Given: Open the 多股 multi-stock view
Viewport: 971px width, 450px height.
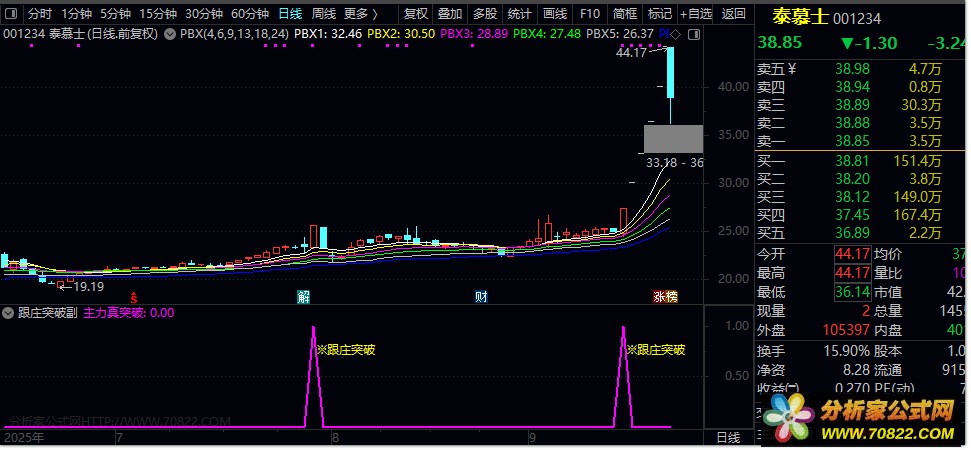Looking at the screenshot, I should click(x=485, y=14).
